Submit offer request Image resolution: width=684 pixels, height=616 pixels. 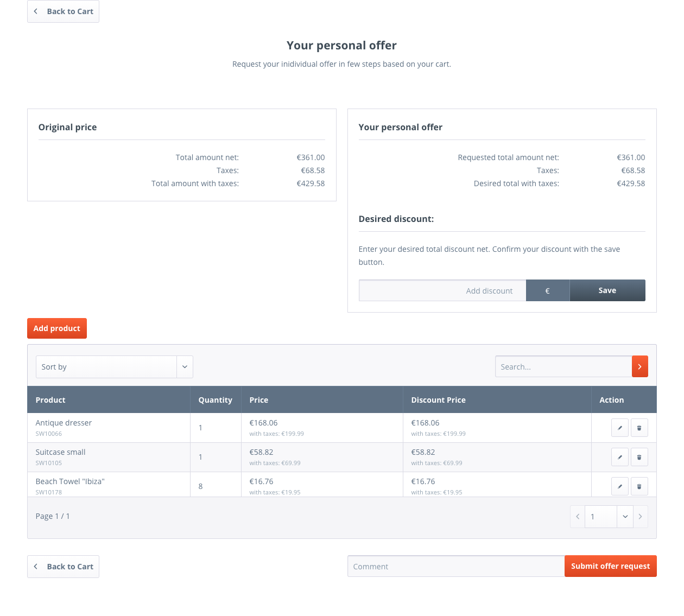click(610, 566)
